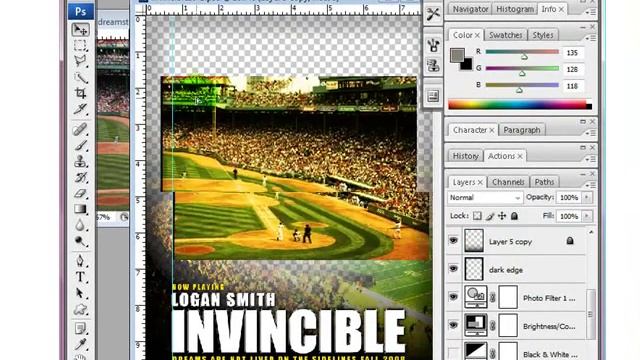Open the Brushes dock icon
640x360 pixels.
coord(433,45)
